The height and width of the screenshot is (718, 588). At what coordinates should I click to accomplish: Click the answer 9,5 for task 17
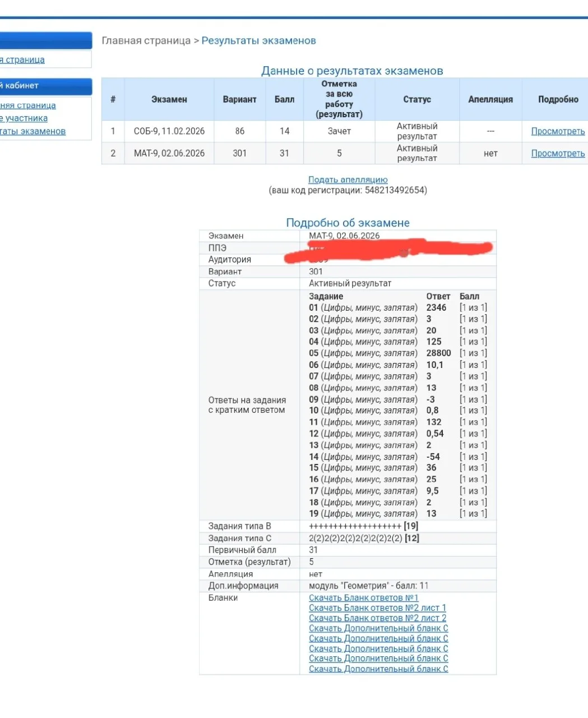432,491
